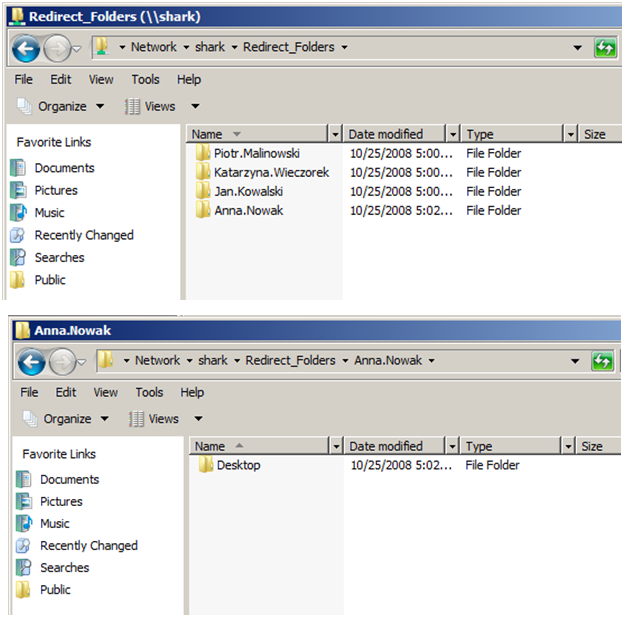Screen dimensions: 625x617
Task: Open File menu in Redirect_Folders window
Action: (x=24, y=79)
